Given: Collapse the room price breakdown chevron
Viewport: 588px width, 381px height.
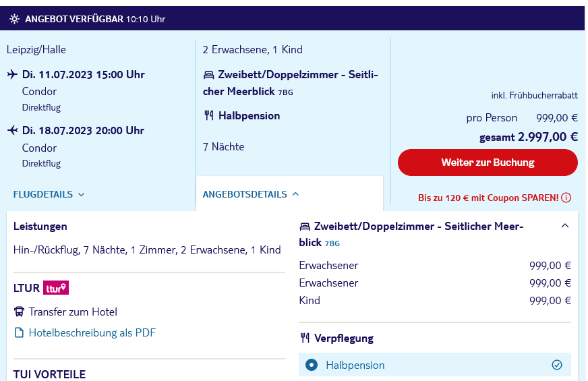Looking at the screenshot, I should [565, 226].
